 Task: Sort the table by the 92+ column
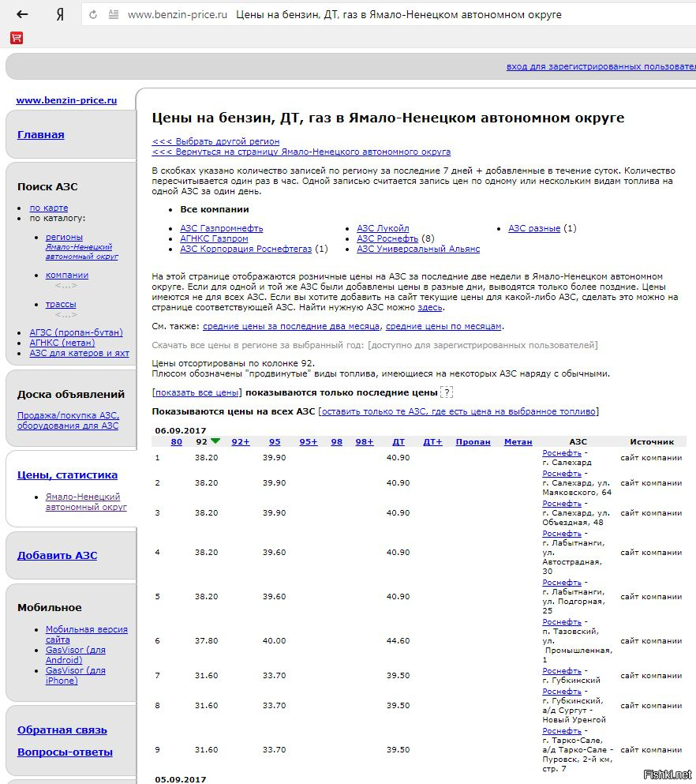tap(241, 442)
